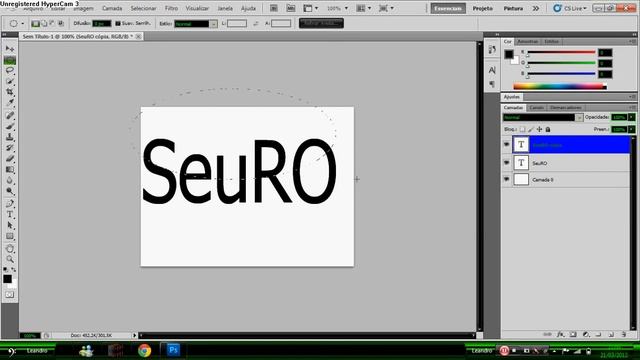Select the Zoom tool in toolbox
The image size is (640, 360).
(x=10, y=259)
